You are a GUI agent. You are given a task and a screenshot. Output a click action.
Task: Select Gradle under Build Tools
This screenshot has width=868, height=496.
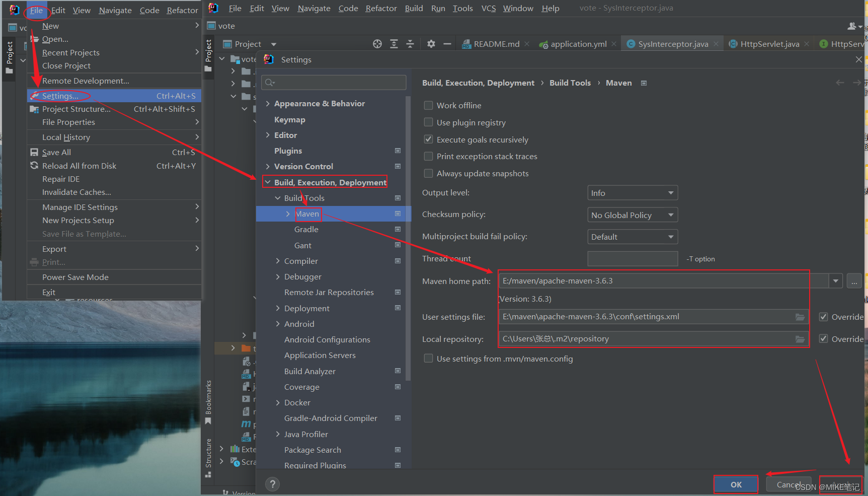[306, 229]
